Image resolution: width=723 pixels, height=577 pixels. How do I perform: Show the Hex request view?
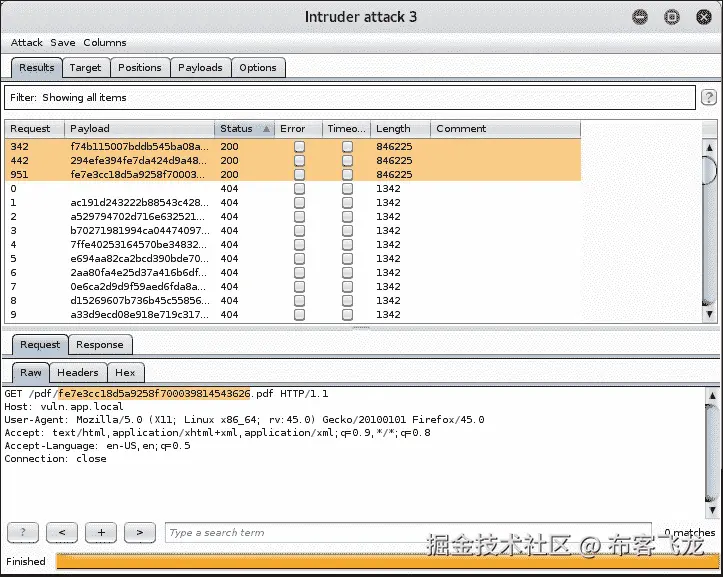[x=125, y=373]
